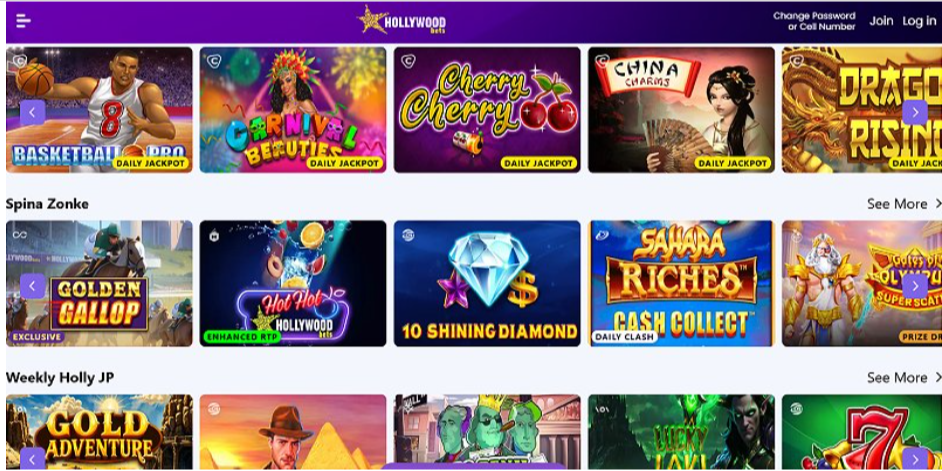The height and width of the screenshot is (471, 942).
Task: Click the Weekly Holly JP left arrow
Action: click(x=32, y=459)
